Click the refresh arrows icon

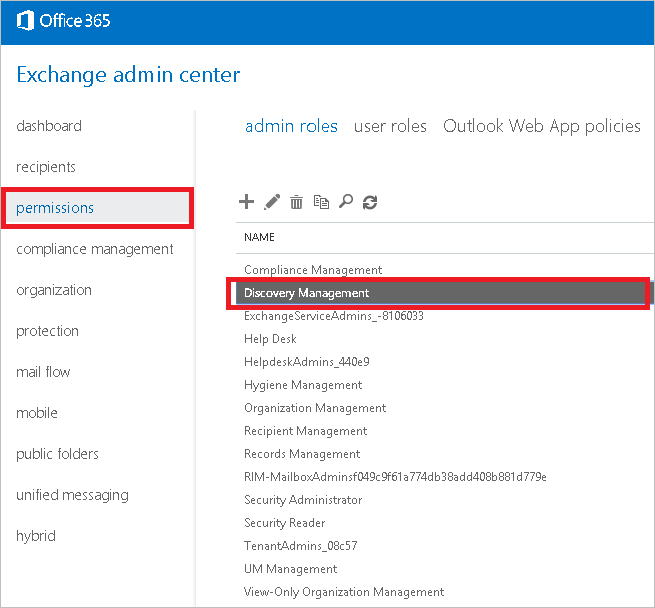tap(370, 202)
